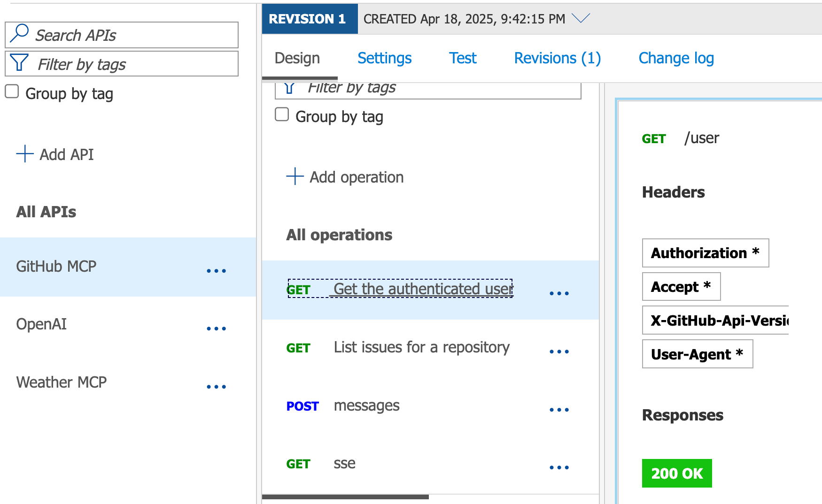This screenshot has height=504, width=822.
Task: Open the Weather MCP ellipsis menu
Action: pyautogui.click(x=216, y=387)
